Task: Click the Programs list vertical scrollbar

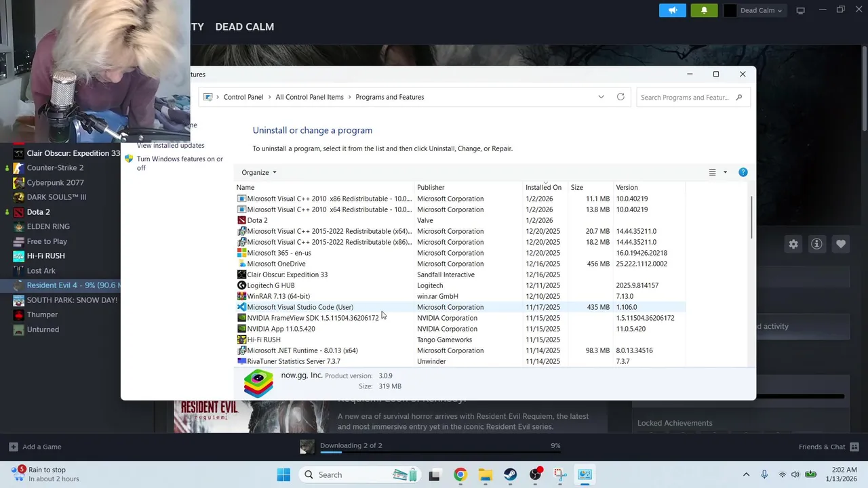Action: (x=751, y=217)
